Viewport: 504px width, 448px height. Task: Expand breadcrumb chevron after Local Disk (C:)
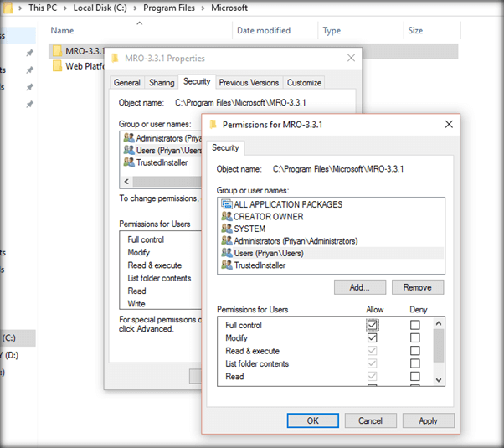coord(135,8)
